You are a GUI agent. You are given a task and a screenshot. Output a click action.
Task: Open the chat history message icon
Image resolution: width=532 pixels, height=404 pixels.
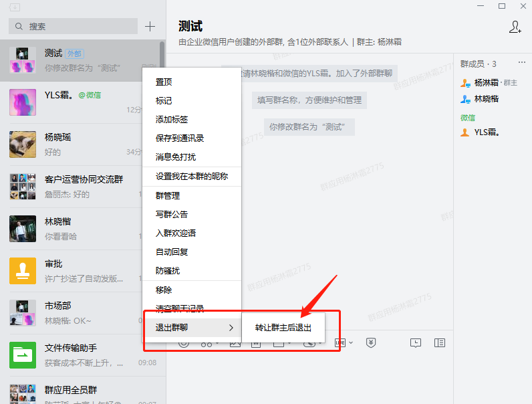(x=416, y=342)
